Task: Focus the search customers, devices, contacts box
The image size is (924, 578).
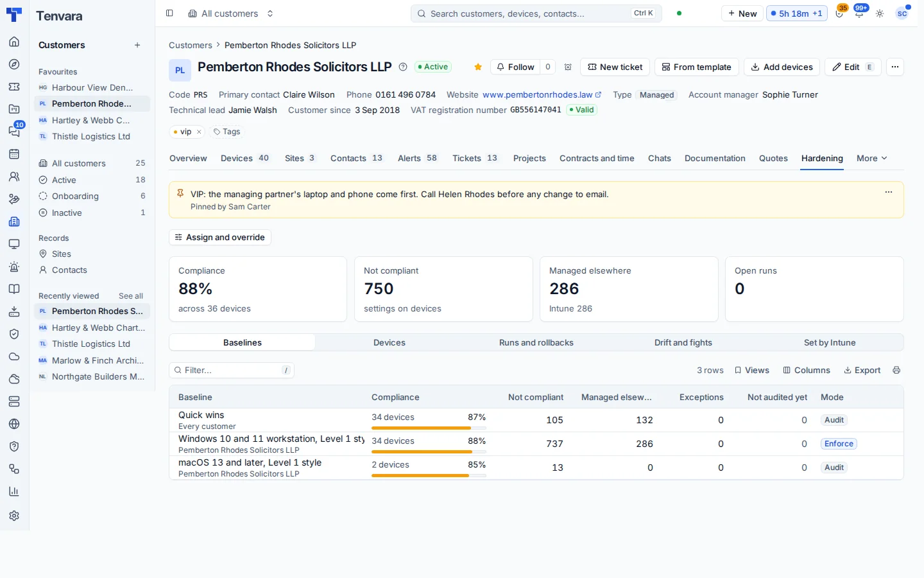Action: pos(536,13)
